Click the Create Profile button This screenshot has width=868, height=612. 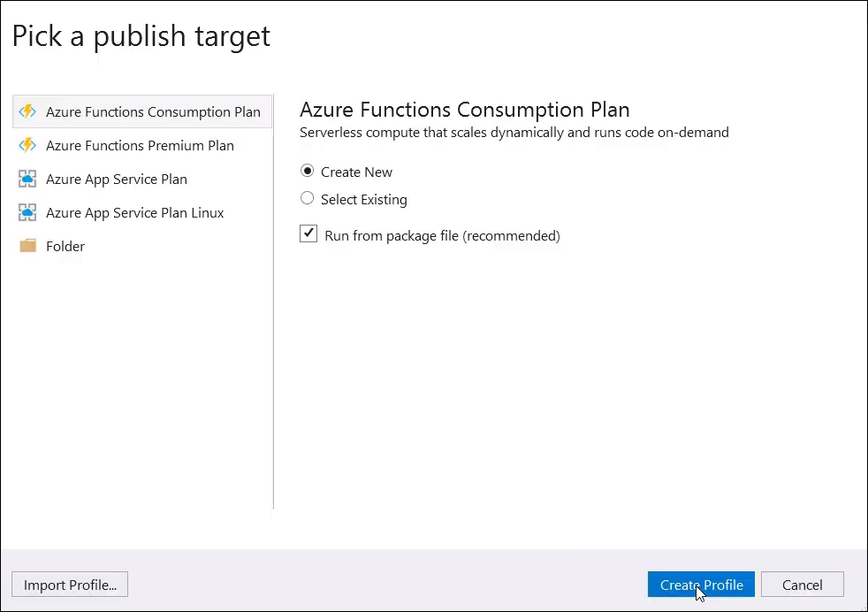tap(701, 585)
